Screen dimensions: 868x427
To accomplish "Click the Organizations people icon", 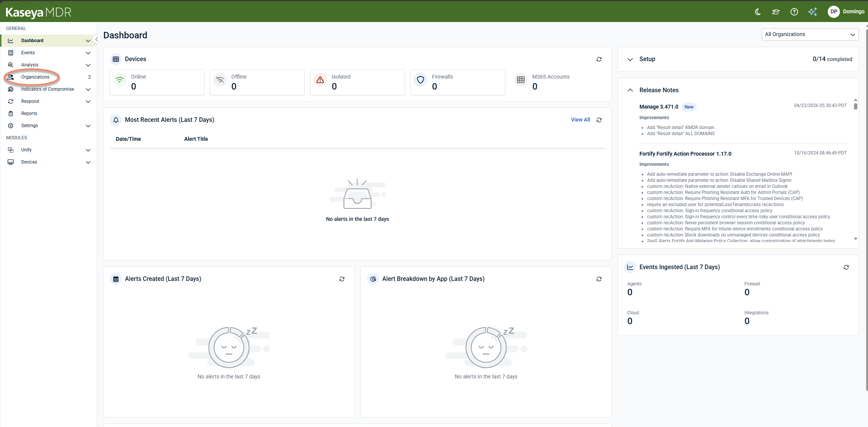I will click(x=11, y=77).
